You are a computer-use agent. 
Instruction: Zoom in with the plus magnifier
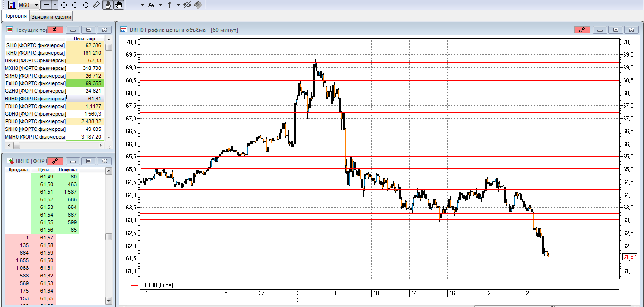coord(75,5)
